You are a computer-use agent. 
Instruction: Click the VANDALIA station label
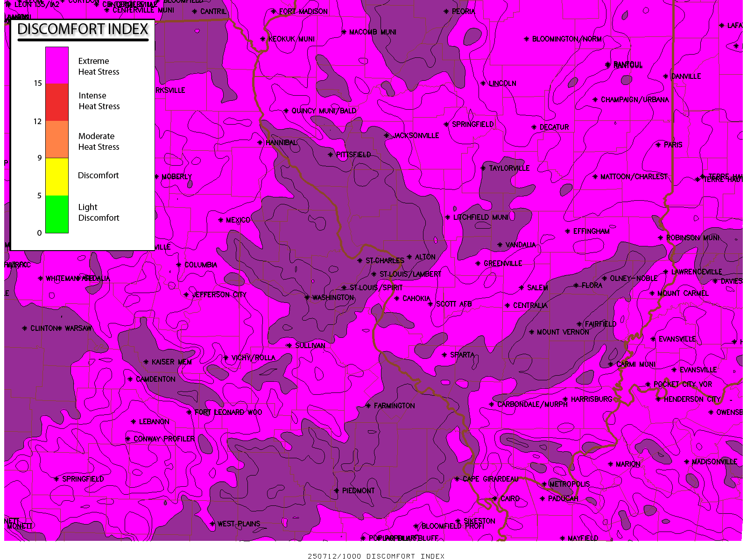pyautogui.click(x=521, y=245)
